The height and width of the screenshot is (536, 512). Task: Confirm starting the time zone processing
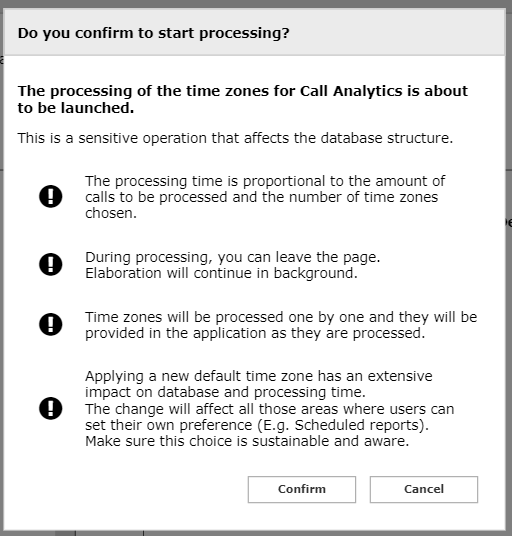coord(301,489)
